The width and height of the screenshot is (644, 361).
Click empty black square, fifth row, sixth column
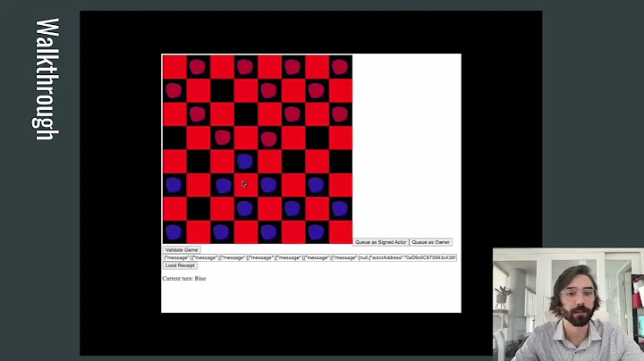point(293,161)
